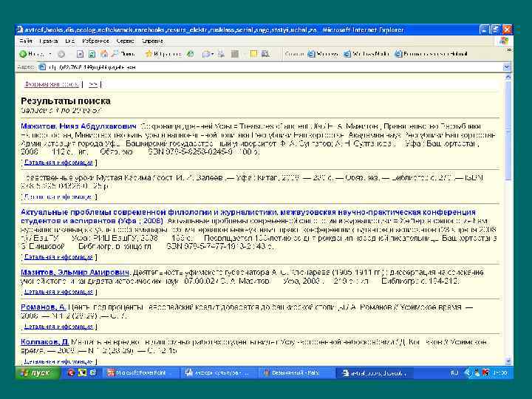Open the Избранное menu in menu bar
532x399 pixels.
click(x=95, y=41)
